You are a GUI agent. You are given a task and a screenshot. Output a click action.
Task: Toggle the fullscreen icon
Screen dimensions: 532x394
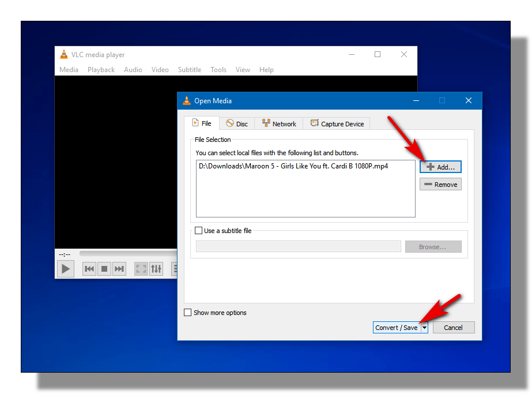(141, 268)
